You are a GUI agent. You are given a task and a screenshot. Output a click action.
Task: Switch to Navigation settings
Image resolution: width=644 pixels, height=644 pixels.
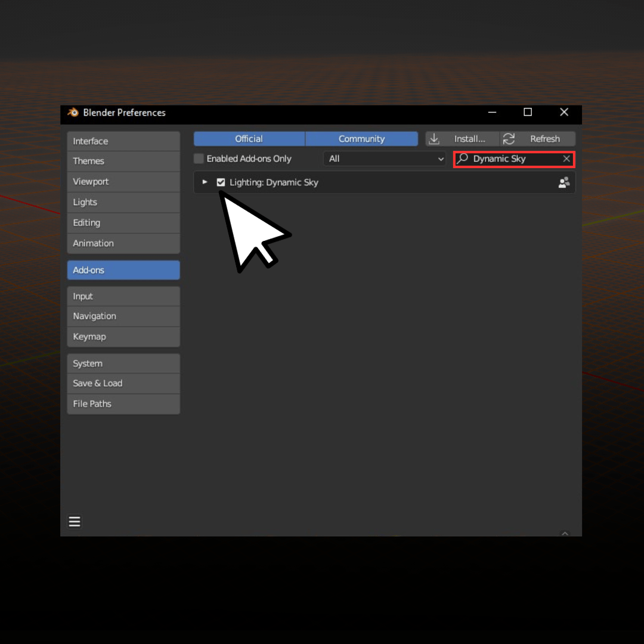pyautogui.click(x=123, y=316)
